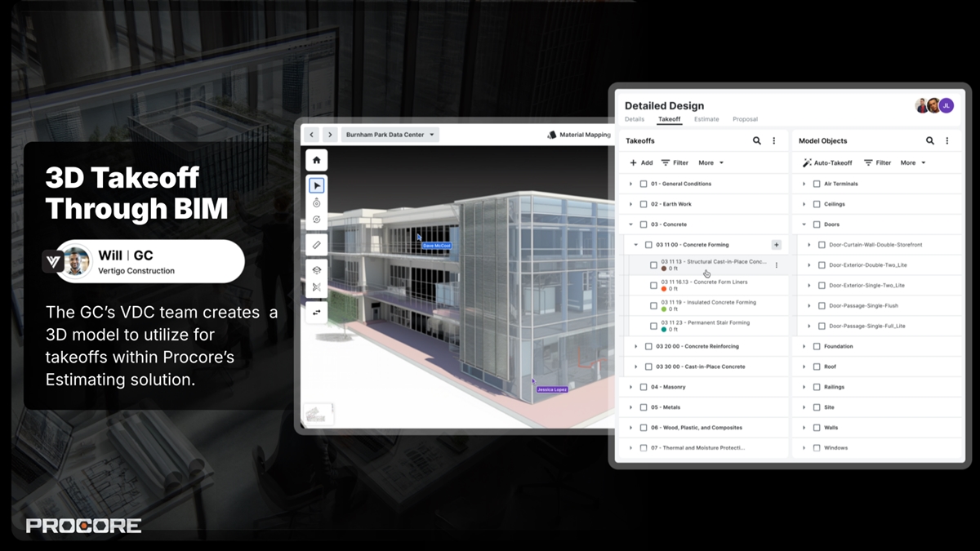This screenshot has width=980, height=551.
Task: Open Burnham Park Data Center dropdown
Action: [x=390, y=135]
